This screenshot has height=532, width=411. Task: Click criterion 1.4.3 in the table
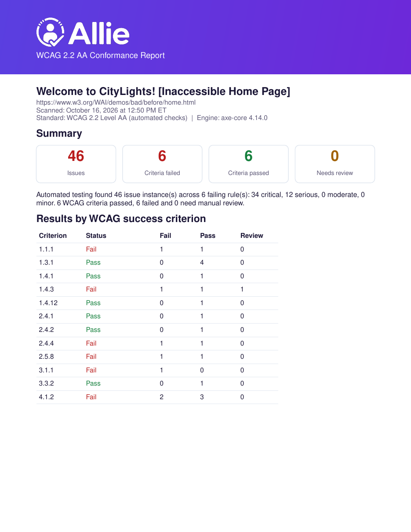(46, 289)
